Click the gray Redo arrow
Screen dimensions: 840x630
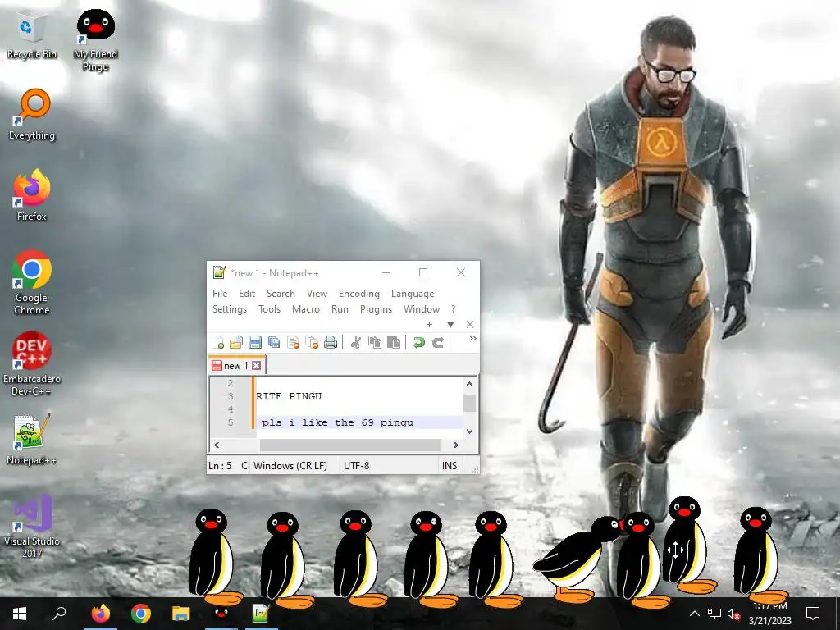click(x=438, y=342)
